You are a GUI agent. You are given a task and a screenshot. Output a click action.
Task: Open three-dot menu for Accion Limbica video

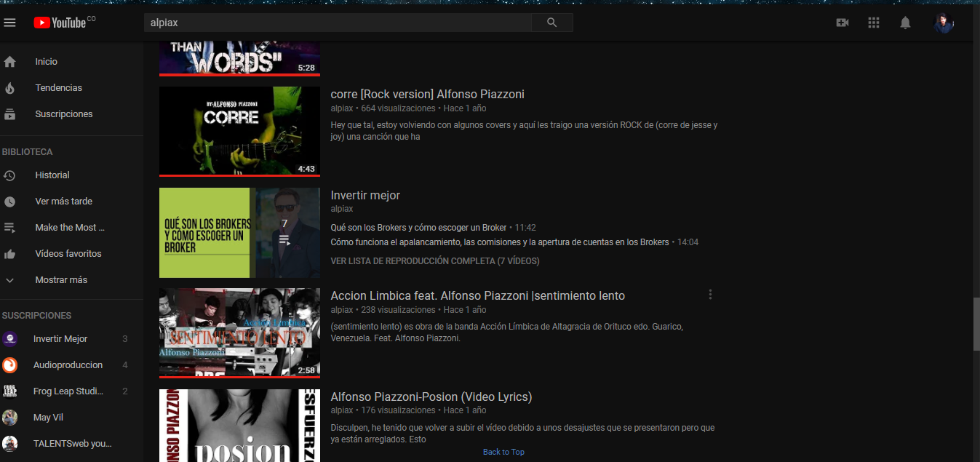click(710, 295)
